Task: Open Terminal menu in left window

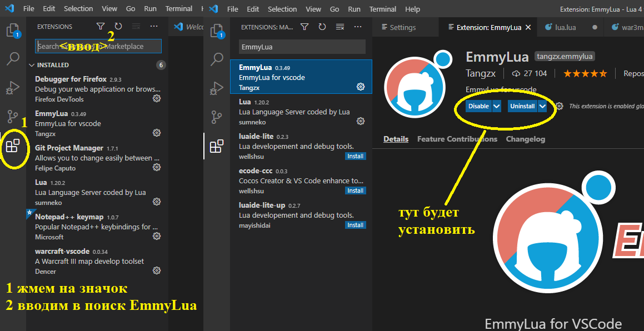Action: [179, 9]
